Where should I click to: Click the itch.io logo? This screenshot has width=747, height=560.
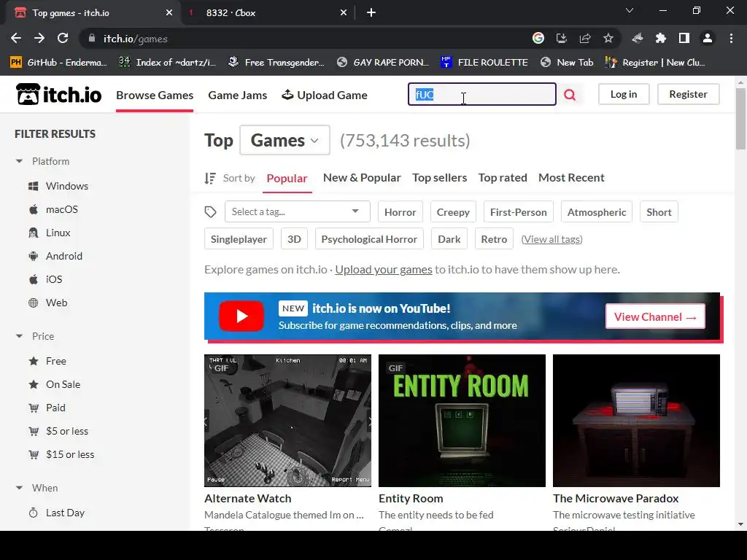[58, 94]
